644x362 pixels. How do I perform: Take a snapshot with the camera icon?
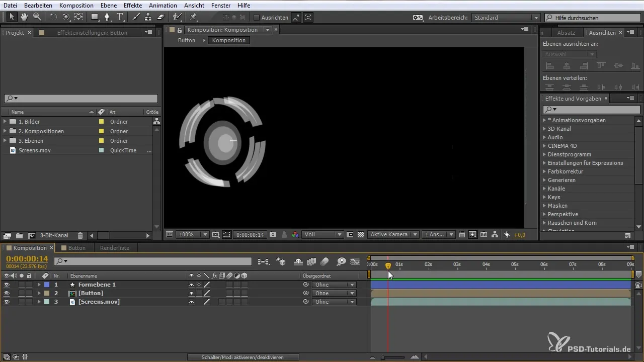(273, 235)
